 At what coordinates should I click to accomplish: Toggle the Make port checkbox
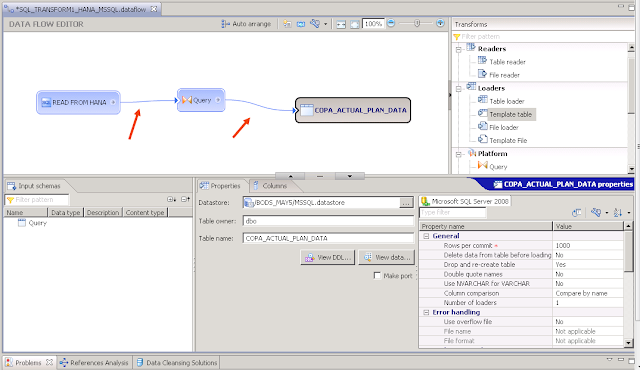point(377,276)
